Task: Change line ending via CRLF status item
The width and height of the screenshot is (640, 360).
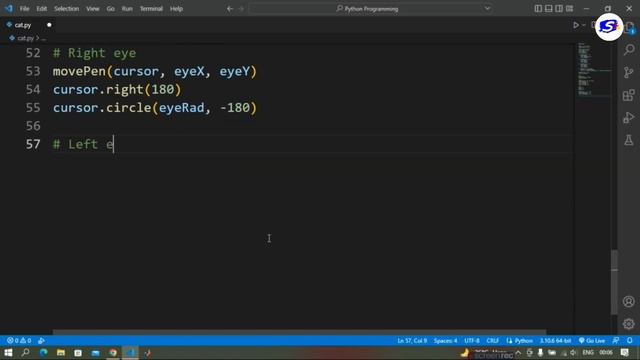Action: [492, 340]
